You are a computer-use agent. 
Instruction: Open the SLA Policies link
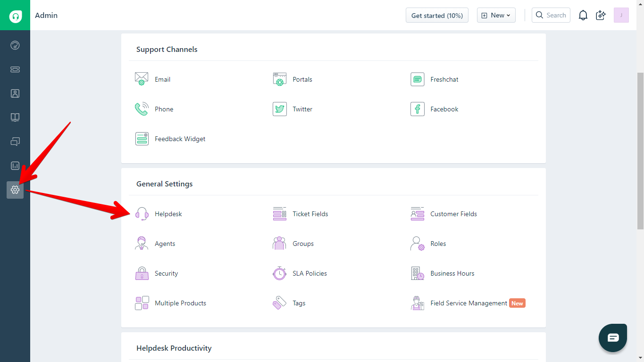point(310,273)
